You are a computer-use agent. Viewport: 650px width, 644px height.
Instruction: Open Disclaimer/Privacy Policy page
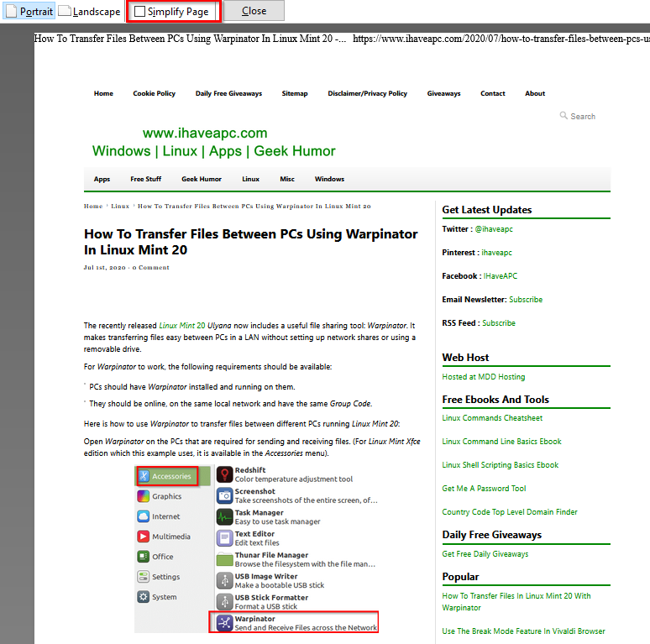[x=367, y=94]
